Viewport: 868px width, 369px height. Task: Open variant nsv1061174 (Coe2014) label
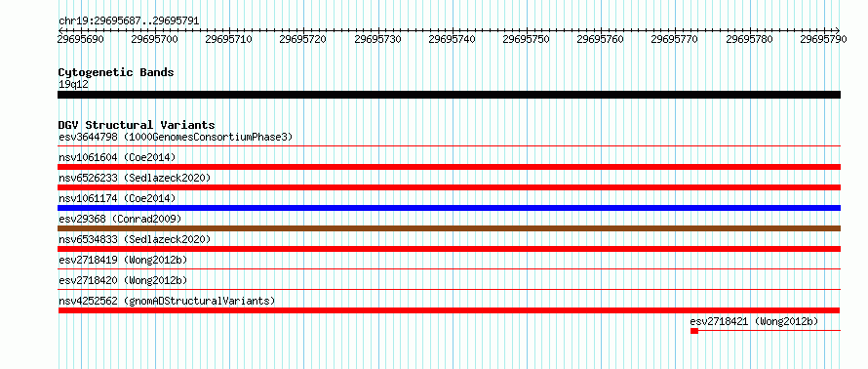(x=117, y=198)
